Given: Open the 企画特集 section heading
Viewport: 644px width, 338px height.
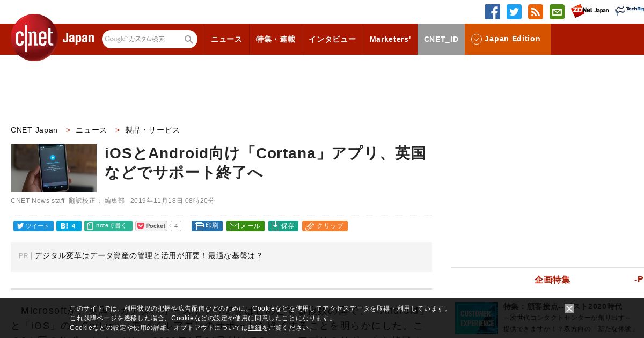Looking at the screenshot, I should pyautogui.click(x=552, y=280).
